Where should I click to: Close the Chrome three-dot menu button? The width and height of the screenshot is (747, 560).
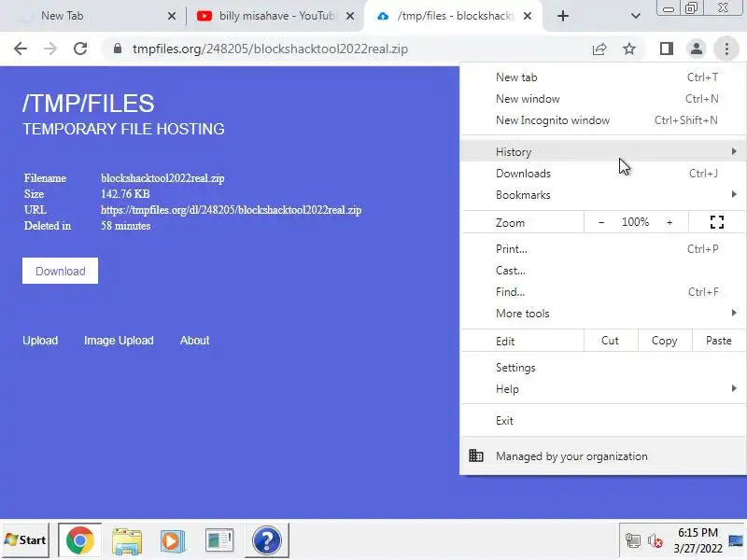pyautogui.click(x=726, y=49)
